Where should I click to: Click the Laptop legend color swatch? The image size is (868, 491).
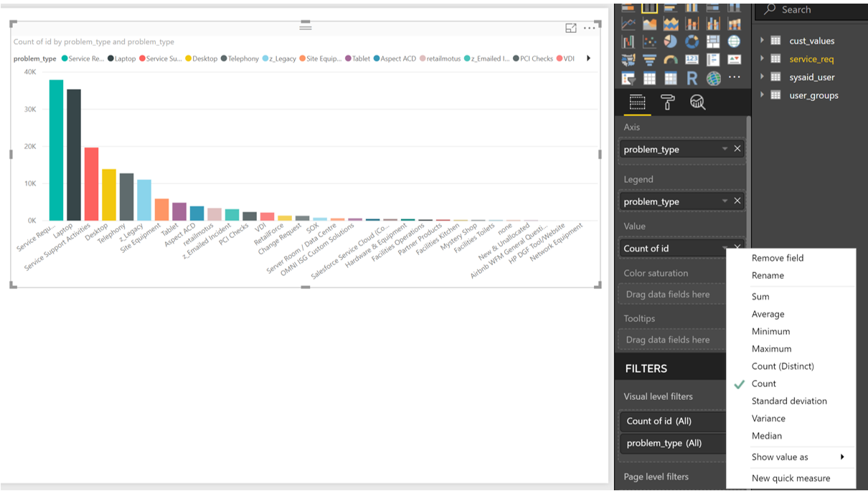coord(110,59)
